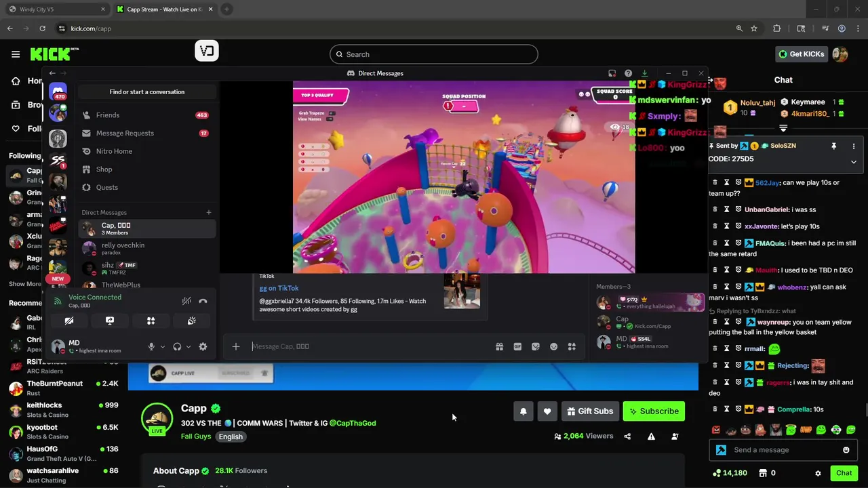Open Fall Guys category link

(x=196, y=436)
